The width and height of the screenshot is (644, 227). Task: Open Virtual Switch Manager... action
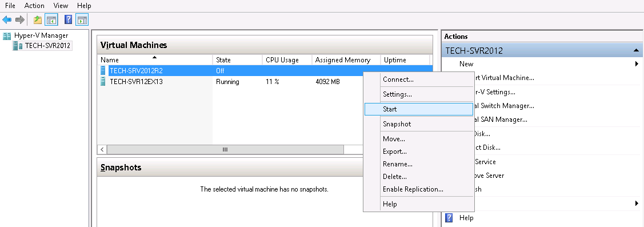[505, 106]
